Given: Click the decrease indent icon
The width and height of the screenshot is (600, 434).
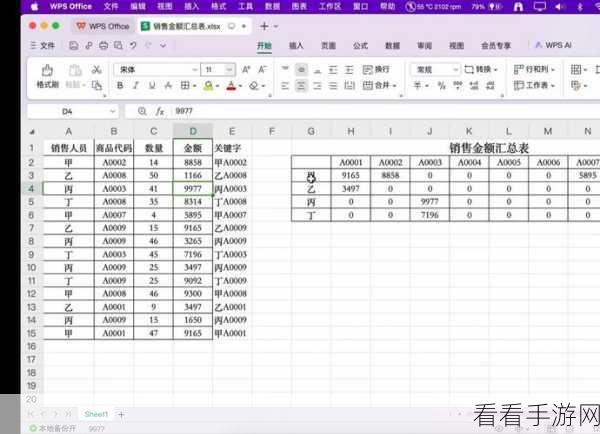Looking at the screenshot, I should pyautogui.click(x=333, y=70).
